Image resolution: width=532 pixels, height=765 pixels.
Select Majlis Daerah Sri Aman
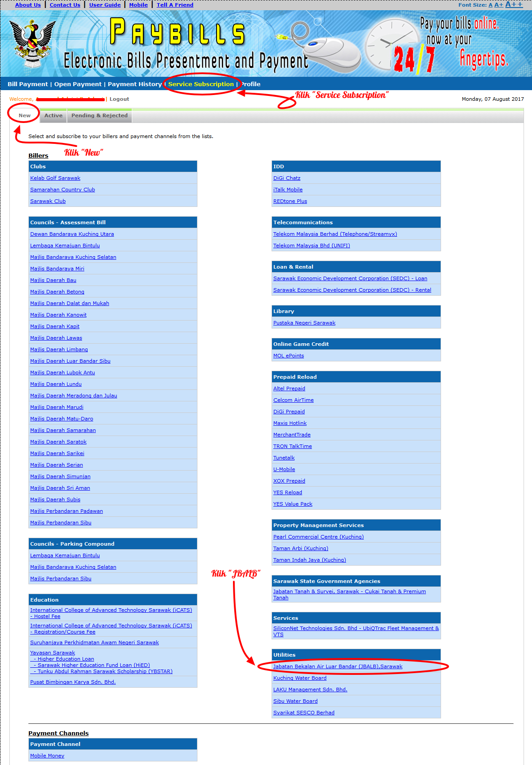click(60, 488)
